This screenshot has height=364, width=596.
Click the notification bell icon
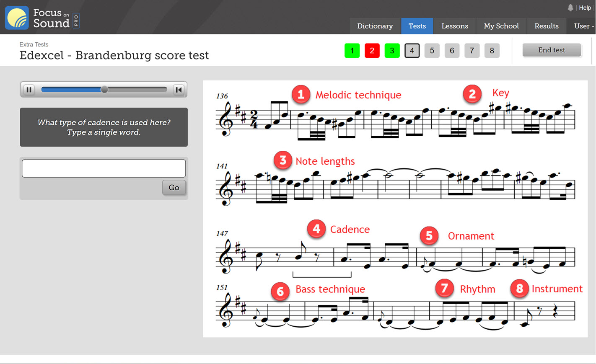coord(570,8)
